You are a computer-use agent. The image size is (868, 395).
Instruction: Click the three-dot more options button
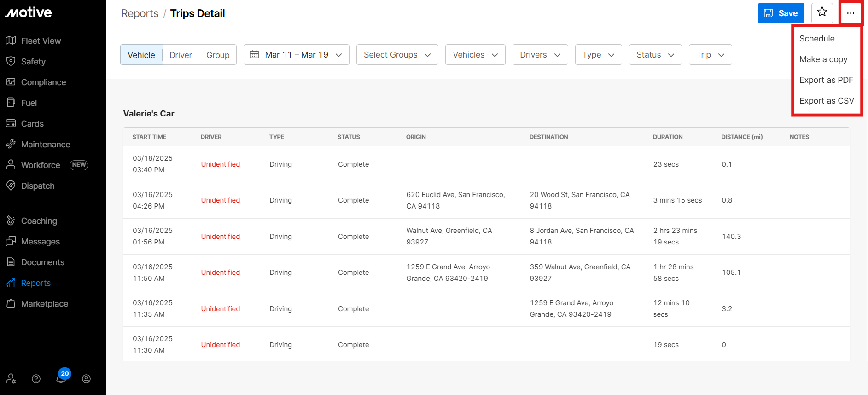coord(851,13)
